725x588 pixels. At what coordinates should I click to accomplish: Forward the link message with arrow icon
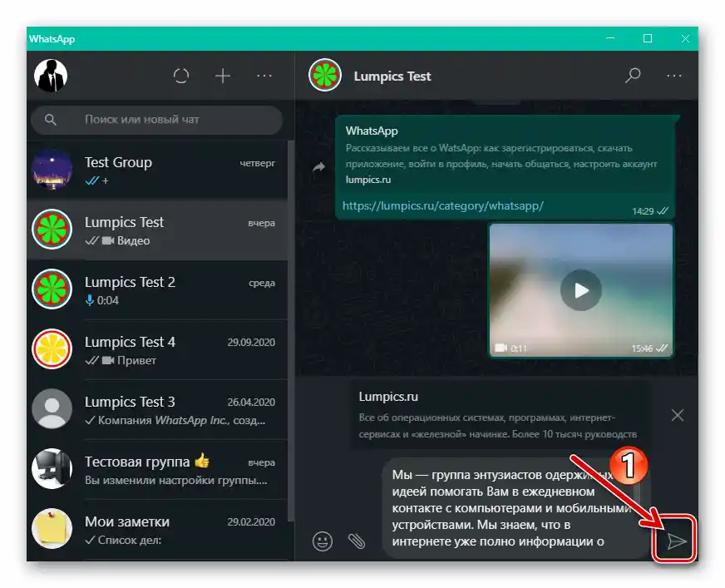coord(318,166)
